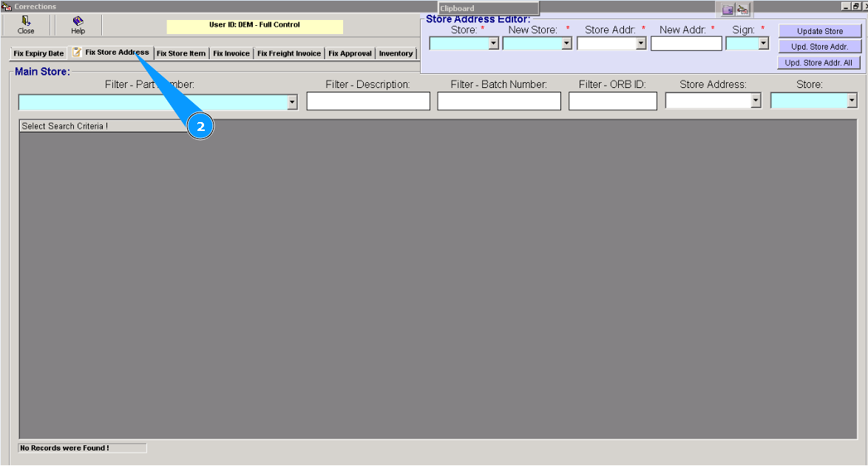Click the Corrections window title icon
This screenshot has width=868, height=466.
click(7, 6)
